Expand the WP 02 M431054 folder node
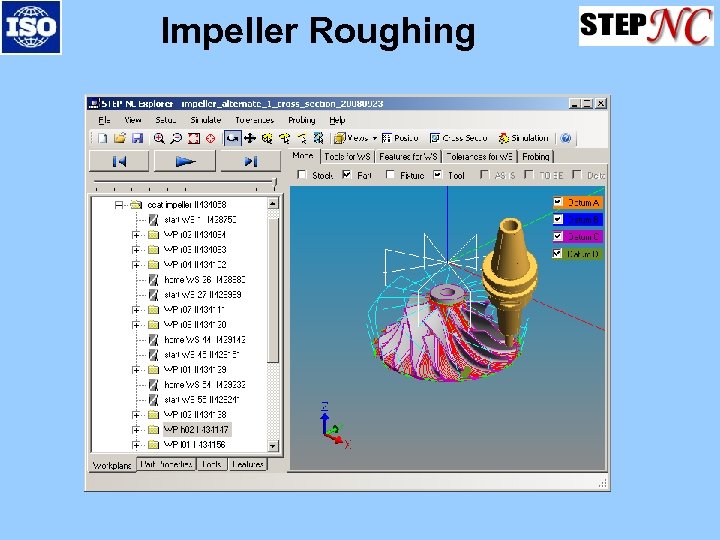The image size is (720, 540). point(136,235)
